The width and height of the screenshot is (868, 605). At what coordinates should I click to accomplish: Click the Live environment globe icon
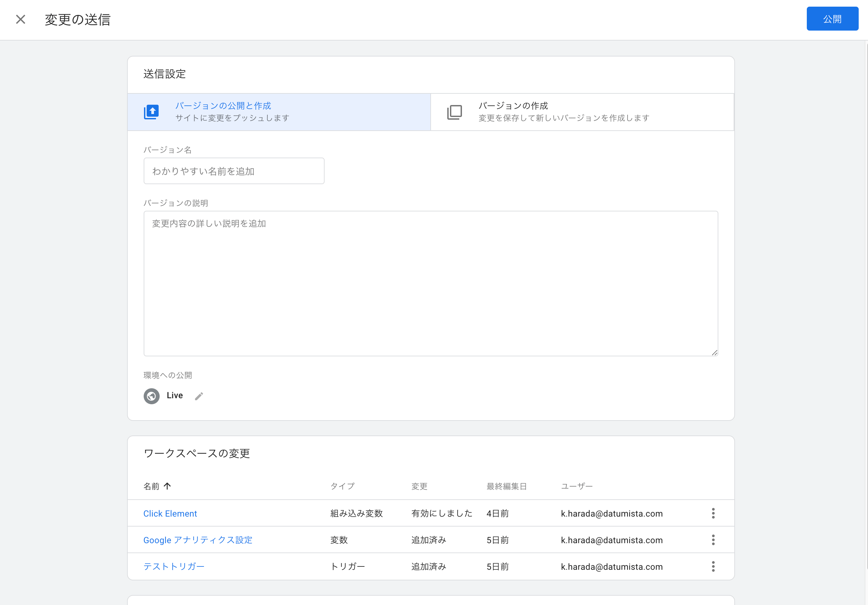coord(152,396)
